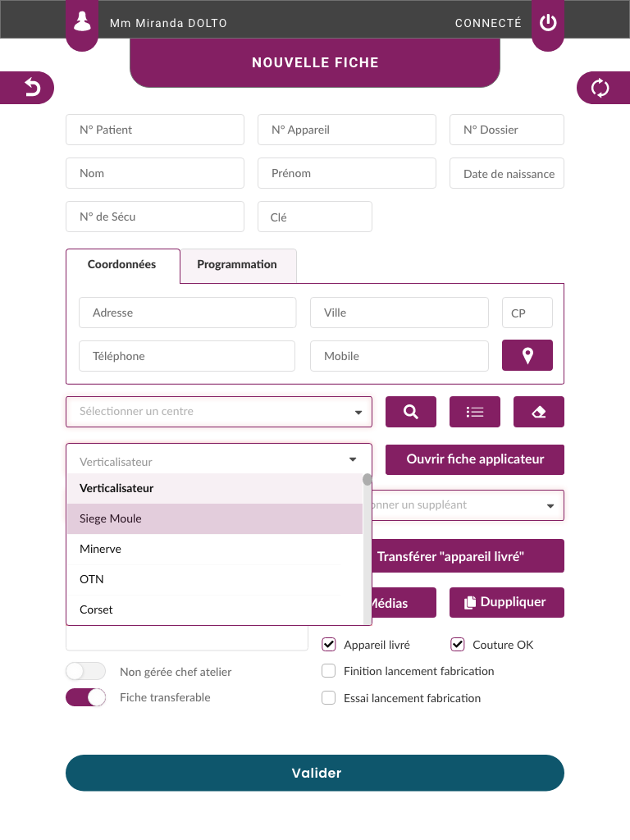Click the magnifier search button
The image size is (630, 840).
411,412
